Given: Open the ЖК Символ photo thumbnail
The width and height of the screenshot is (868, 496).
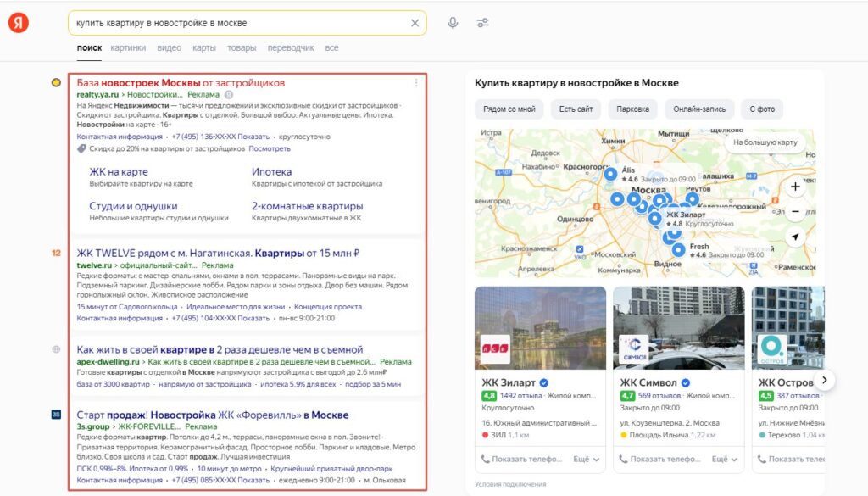Looking at the screenshot, I should point(679,328).
